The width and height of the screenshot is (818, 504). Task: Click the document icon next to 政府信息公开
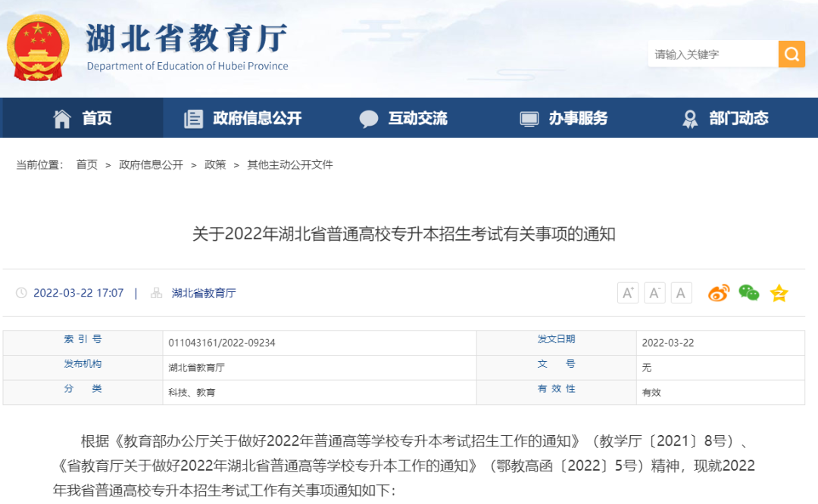(x=192, y=118)
